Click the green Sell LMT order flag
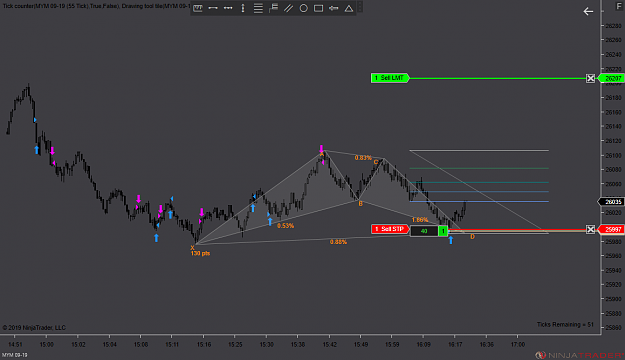The image size is (625, 360). point(390,78)
